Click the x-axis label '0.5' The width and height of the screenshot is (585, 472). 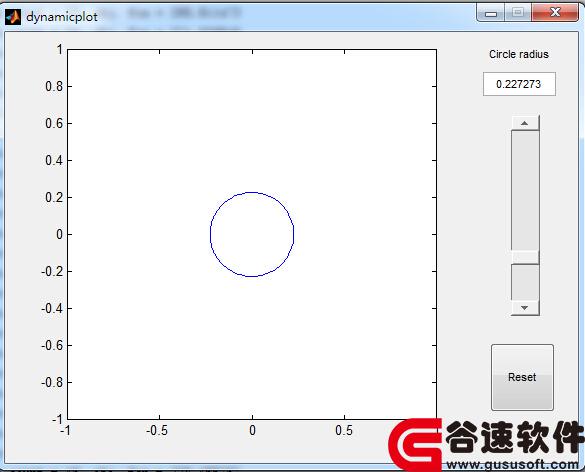[344, 430]
